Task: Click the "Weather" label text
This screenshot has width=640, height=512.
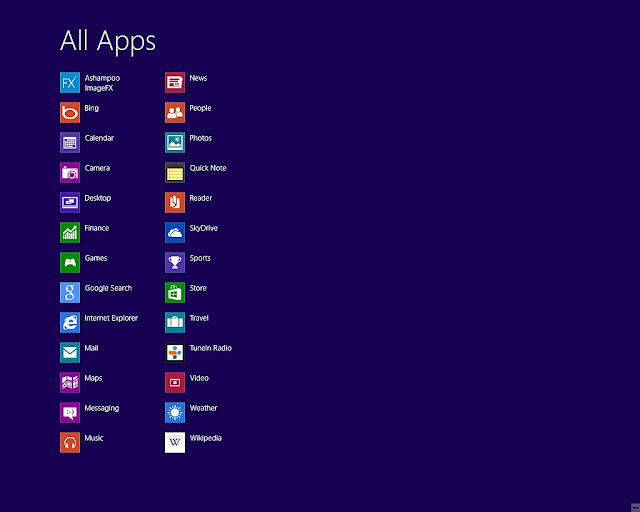Action: [203, 408]
